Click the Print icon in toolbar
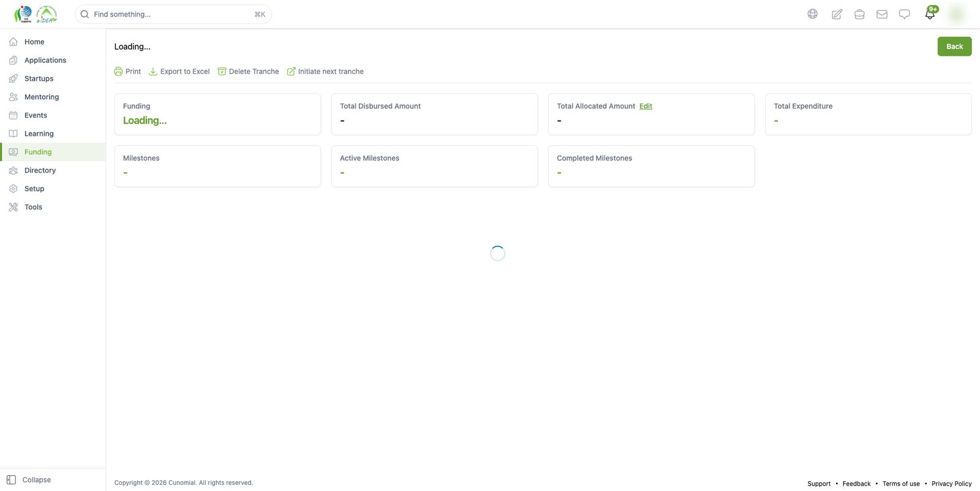The image size is (980, 491). (x=118, y=72)
